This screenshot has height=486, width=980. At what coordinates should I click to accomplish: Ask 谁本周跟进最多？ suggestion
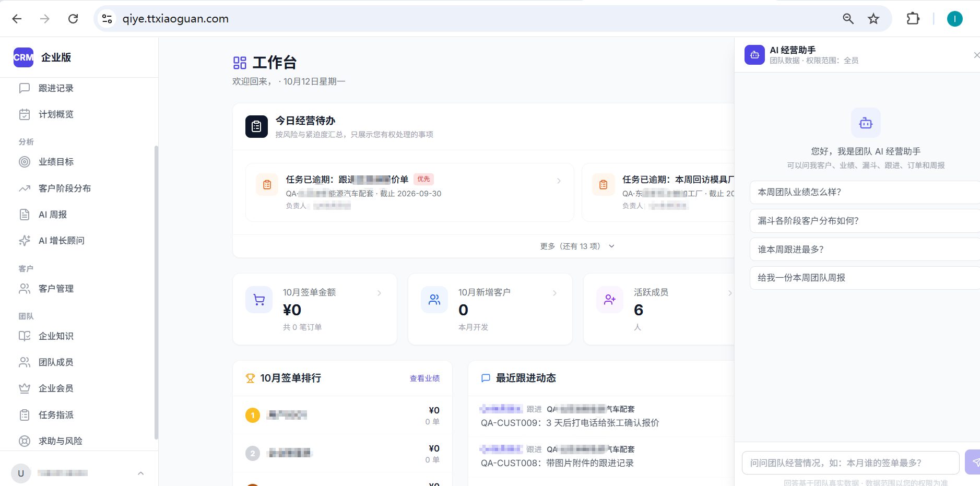tap(865, 250)
